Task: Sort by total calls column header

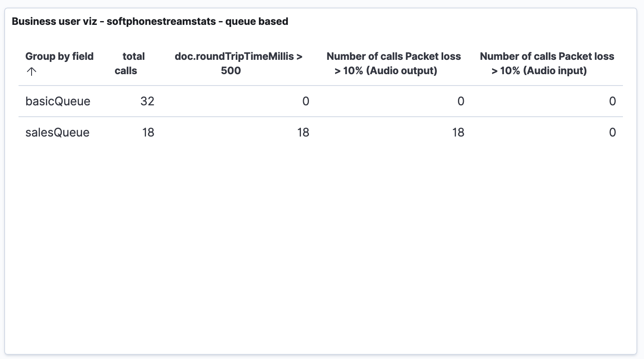Action: (130, 63)
